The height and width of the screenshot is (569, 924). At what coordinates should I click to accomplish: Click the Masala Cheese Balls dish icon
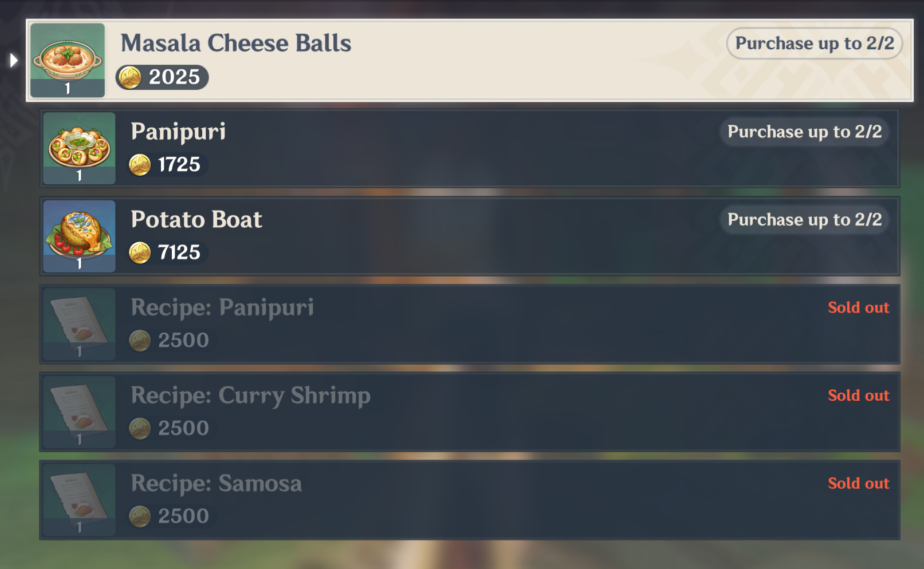click(68, 60)
